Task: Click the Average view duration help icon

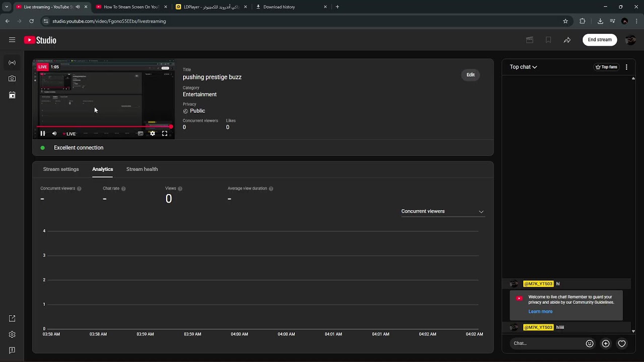Action: pyautogui.click(x=271, y=189)
